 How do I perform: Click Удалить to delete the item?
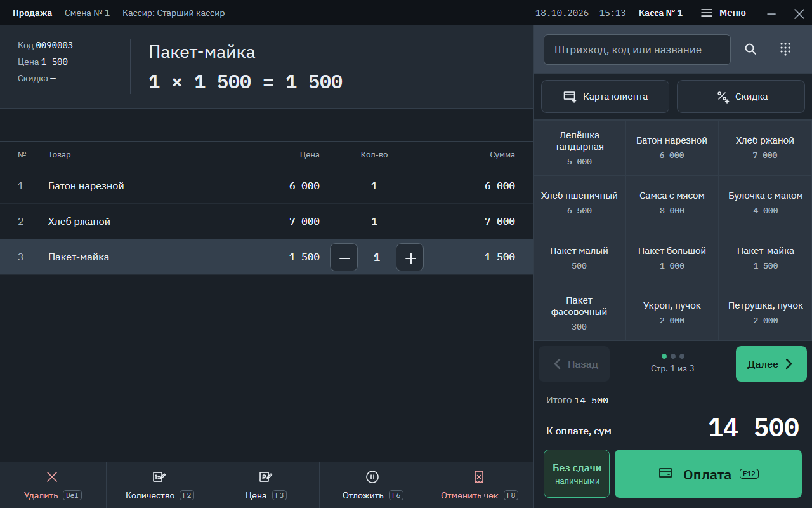[53, 485]
